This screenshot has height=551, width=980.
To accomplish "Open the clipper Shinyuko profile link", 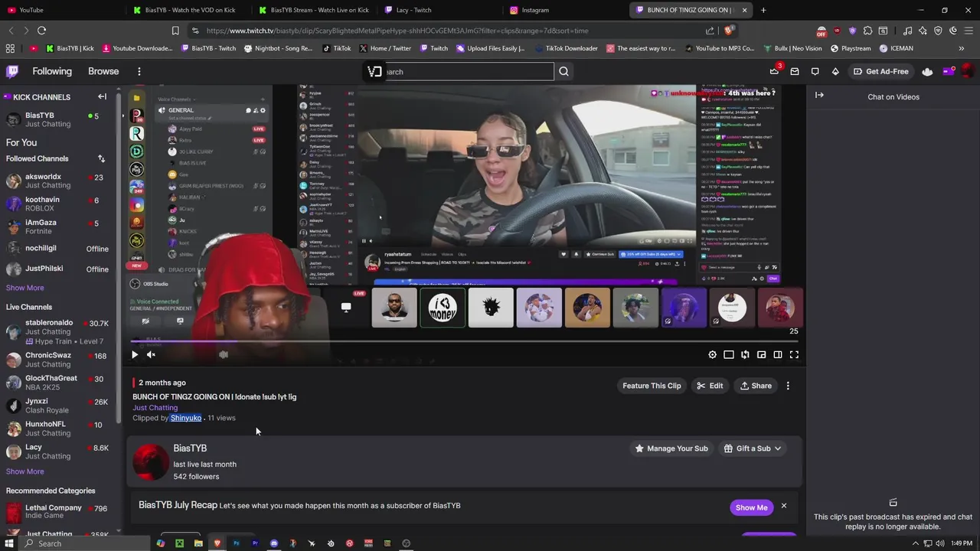I will click(186, 418).
